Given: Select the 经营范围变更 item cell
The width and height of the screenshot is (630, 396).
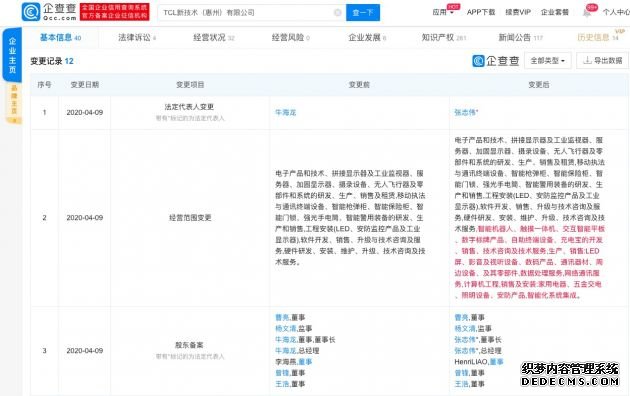Looking at the screenshot, I should pos(190,218).
